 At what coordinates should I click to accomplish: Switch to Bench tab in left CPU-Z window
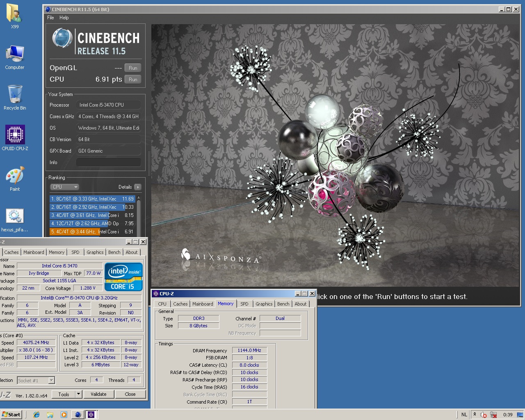[114, 252]
